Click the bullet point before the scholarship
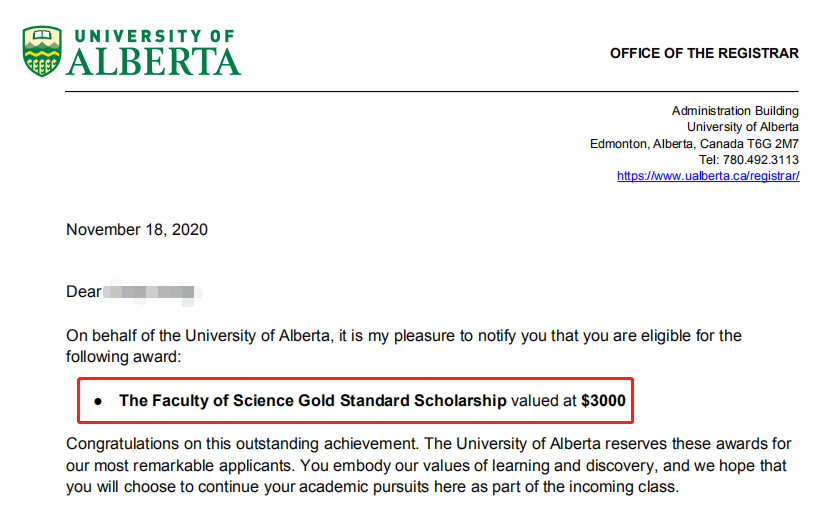 (x=98, y=401)
